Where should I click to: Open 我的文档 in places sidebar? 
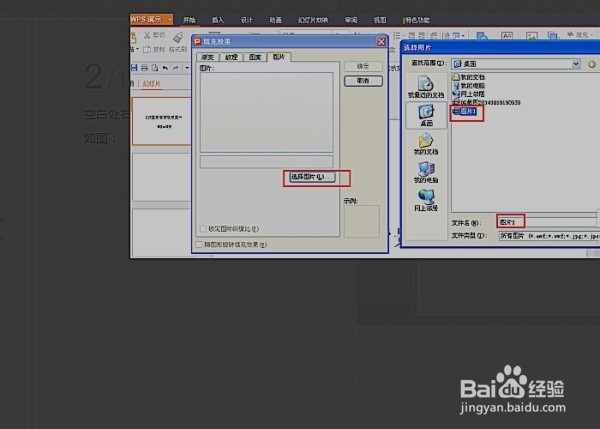[x=426, y=144]
